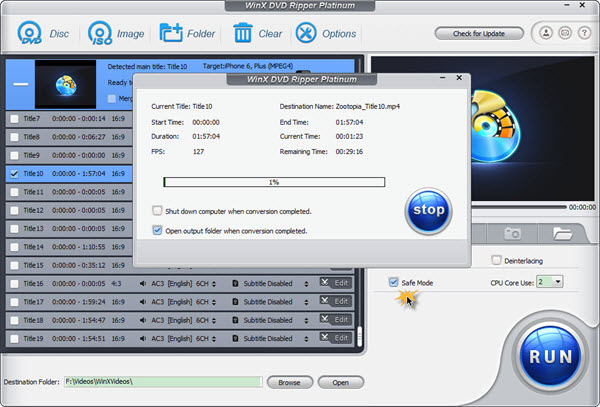
Task: Check the Title7 checkbox
Action: (x=15, y=119)
